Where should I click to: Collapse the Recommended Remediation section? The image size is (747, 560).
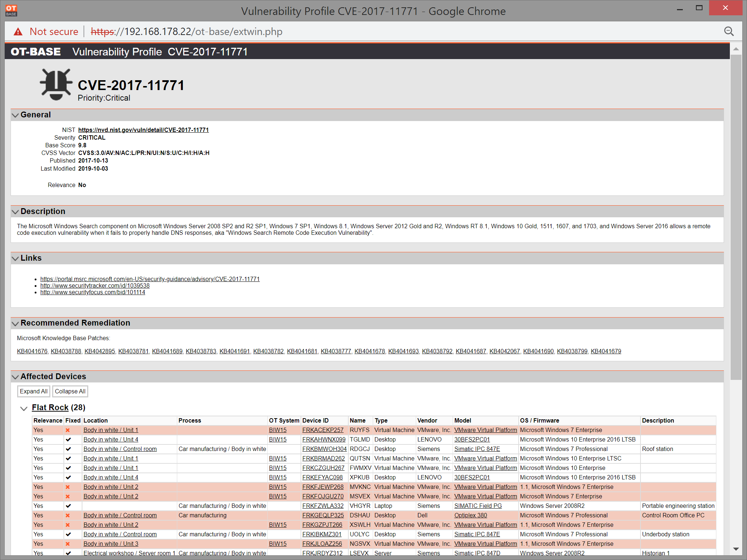[x=15, y=323]
